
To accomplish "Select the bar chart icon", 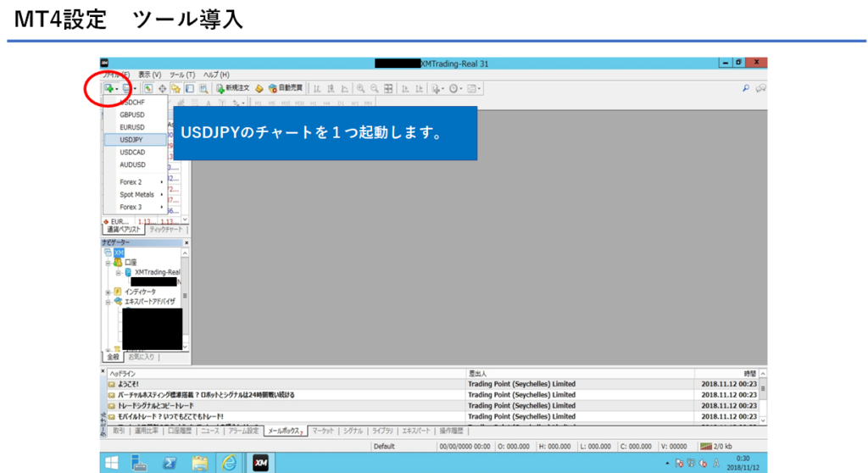I will click(317, 88).
